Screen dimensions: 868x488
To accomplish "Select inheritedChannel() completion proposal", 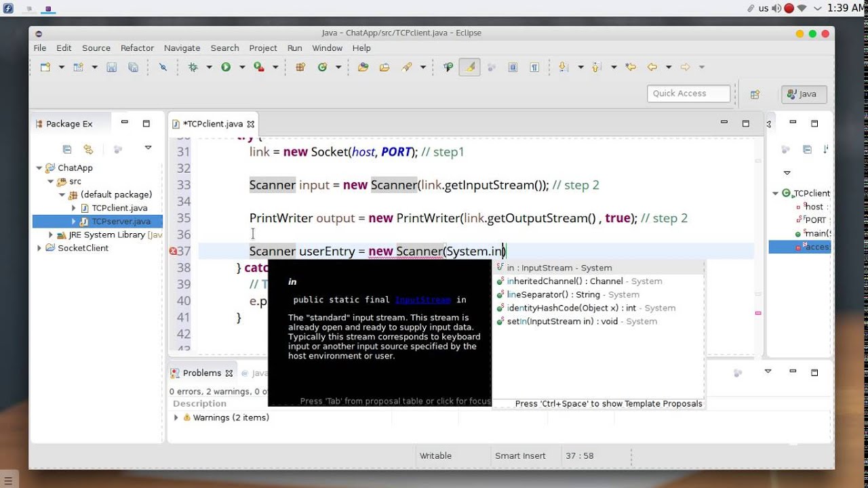I will tap(598, 281).
